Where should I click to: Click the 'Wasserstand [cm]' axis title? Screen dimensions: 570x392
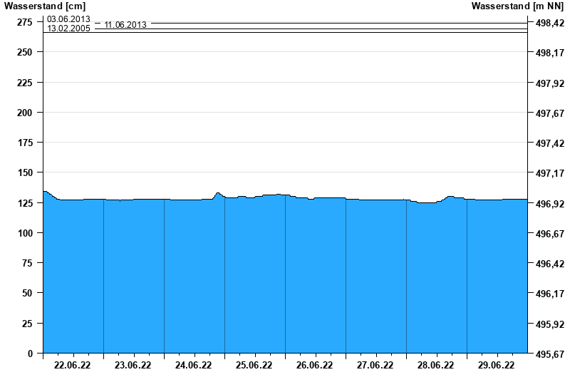click(43, 6)
